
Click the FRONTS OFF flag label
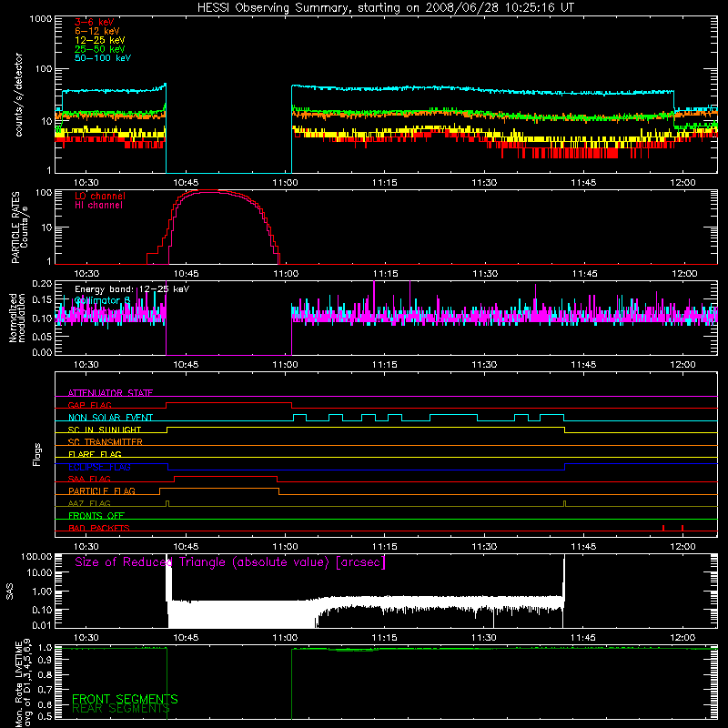click(96, 515)
